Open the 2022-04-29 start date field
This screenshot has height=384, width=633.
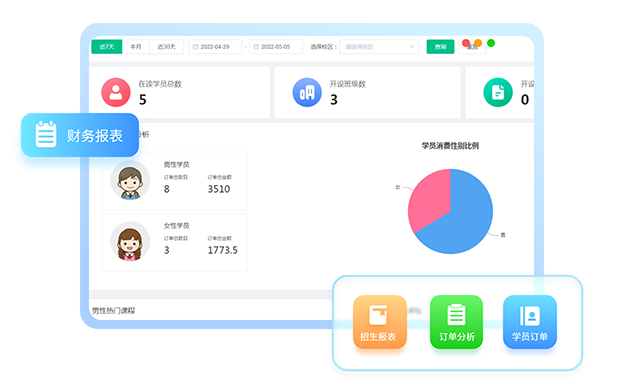point(215,47)
